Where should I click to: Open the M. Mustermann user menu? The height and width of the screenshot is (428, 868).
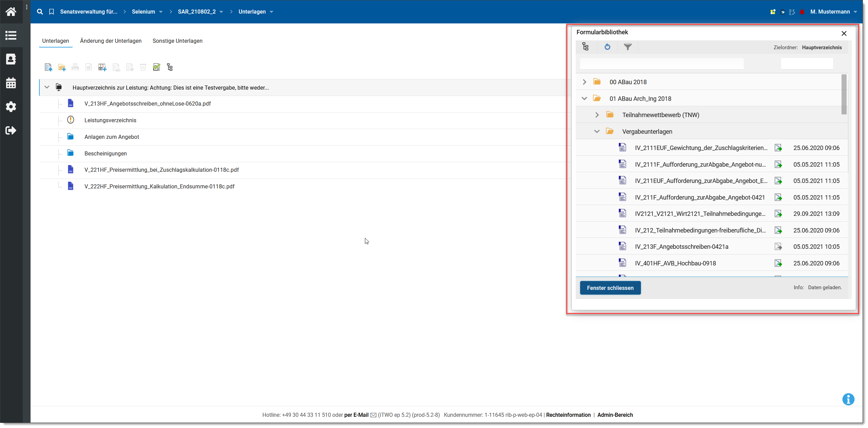(834, 12)
